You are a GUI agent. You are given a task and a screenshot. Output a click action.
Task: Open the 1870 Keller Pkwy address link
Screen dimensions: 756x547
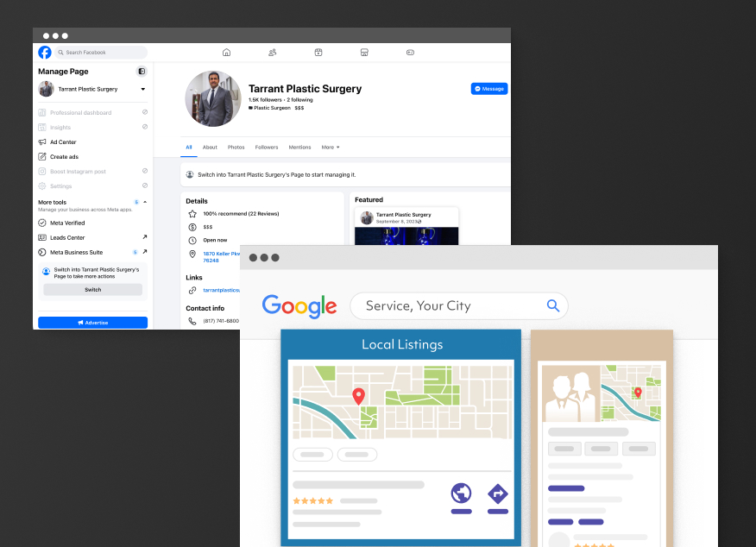click(221, 257)
